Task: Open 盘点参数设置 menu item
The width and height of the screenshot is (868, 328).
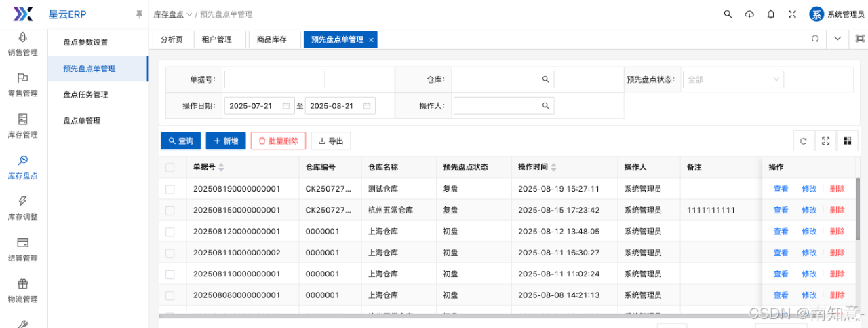Action: tap(98, 42)
